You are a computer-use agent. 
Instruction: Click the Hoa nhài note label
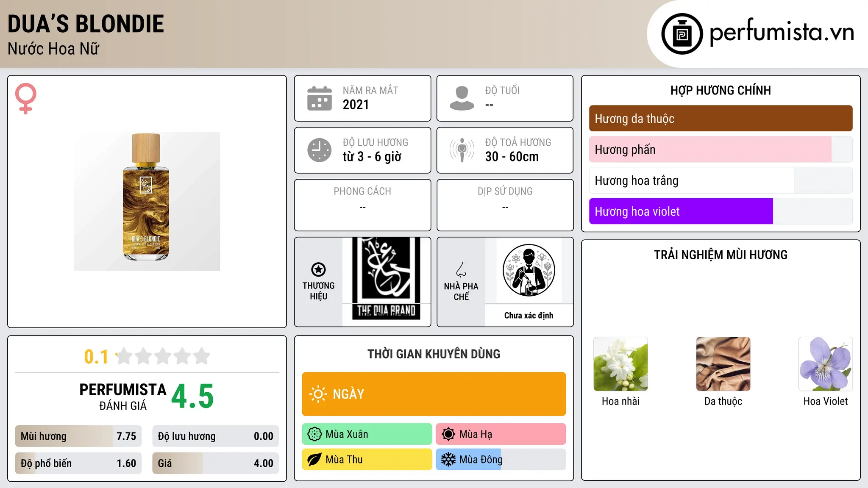[620, 401]
